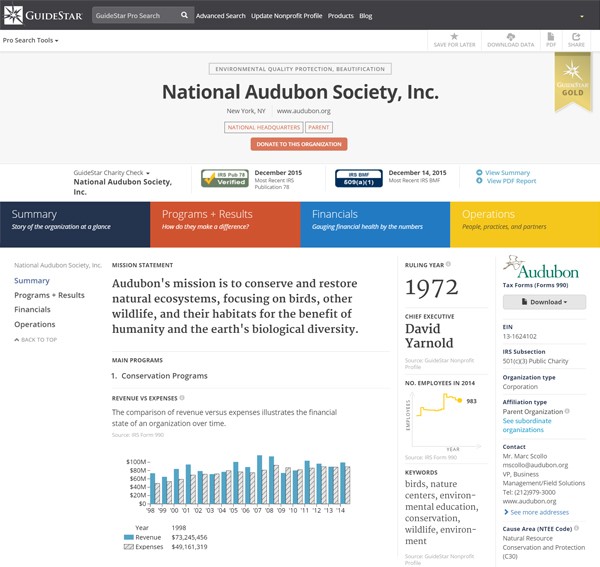Click info icon next to Revenue vs Expenses
Viewport: 600px width, 567px height.
click(182, 398)
